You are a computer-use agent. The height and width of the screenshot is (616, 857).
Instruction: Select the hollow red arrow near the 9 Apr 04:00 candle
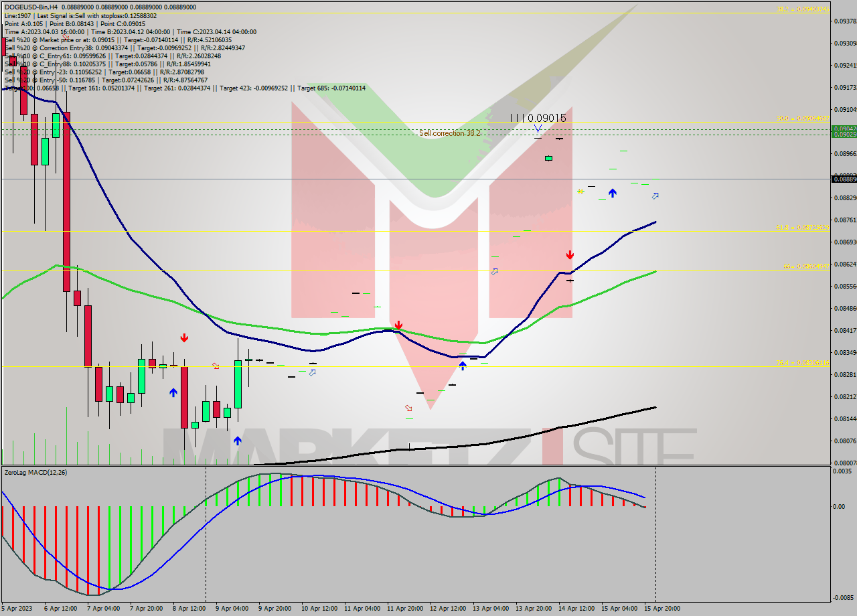(x=216, y=366)
